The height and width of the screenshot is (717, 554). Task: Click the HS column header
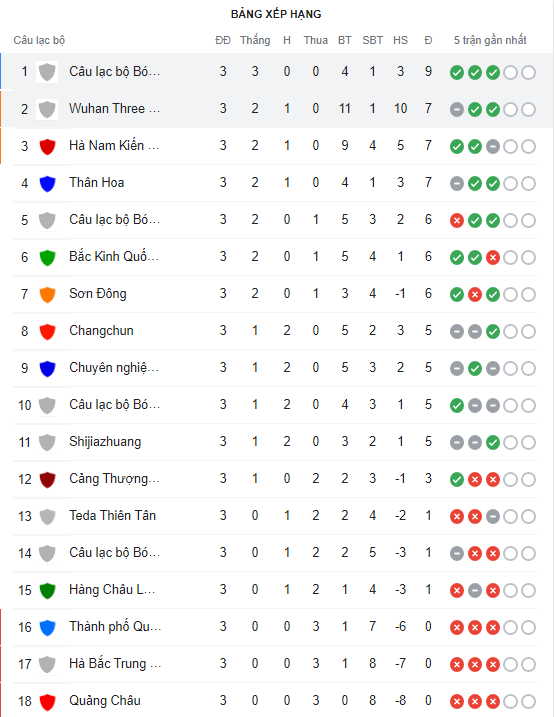[400, 40]
